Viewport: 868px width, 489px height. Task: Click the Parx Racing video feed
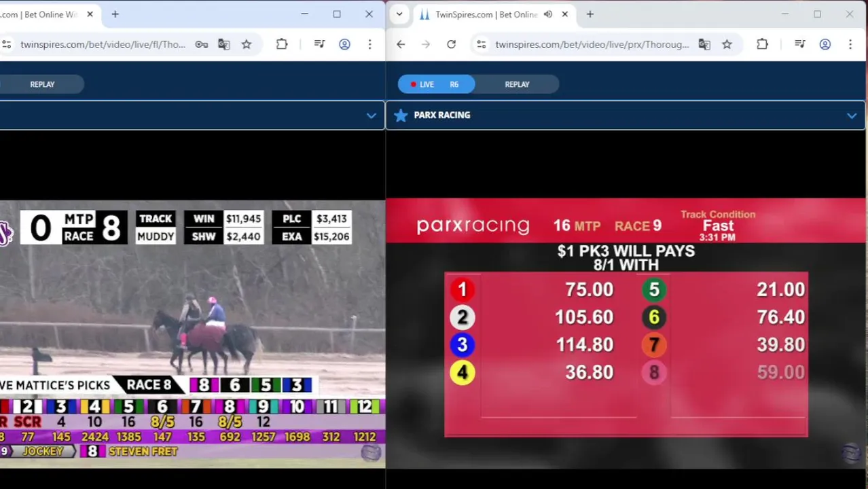pos(626,333)
